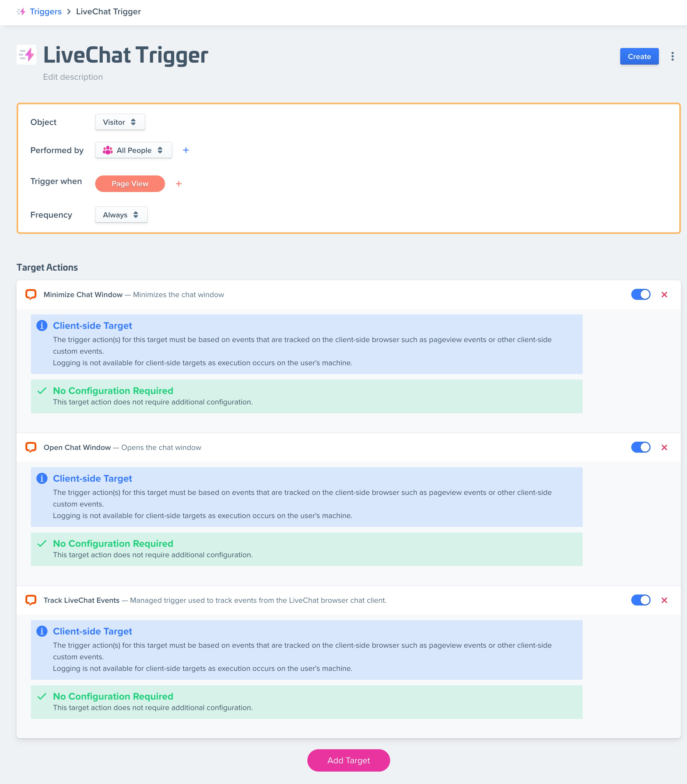The image size is (687, 784).
Task: Click the large LiveChat Trigger lightning icon
Action: [26, 55]
